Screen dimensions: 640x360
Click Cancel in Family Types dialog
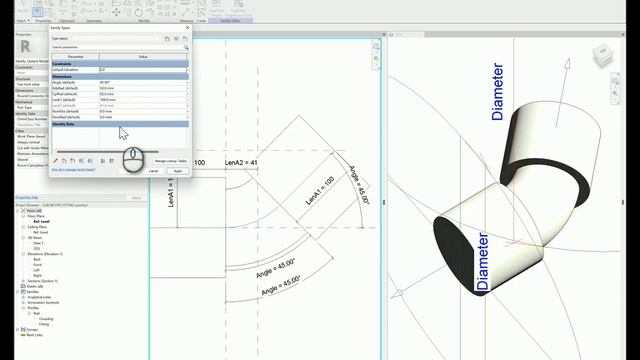point(153,171)
